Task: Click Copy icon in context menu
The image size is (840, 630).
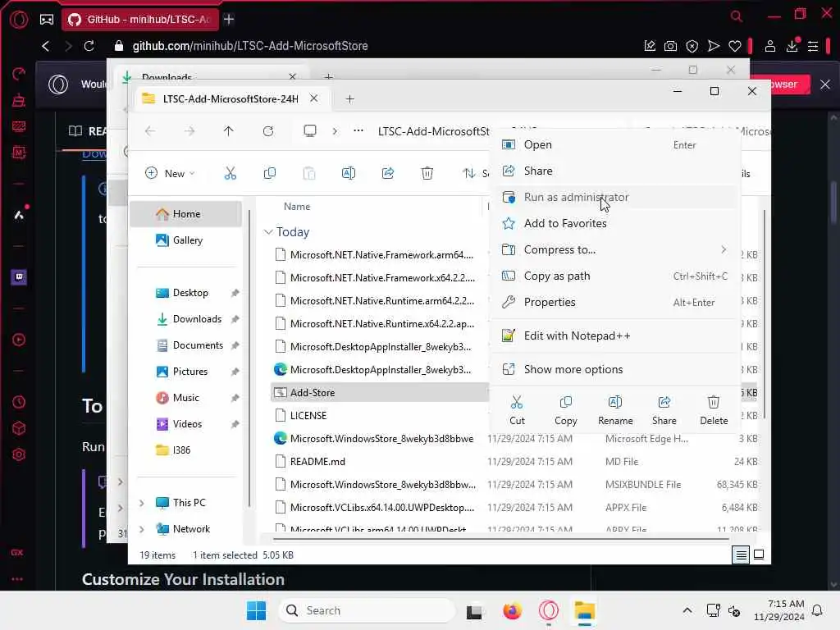Action: pos(566,402)
